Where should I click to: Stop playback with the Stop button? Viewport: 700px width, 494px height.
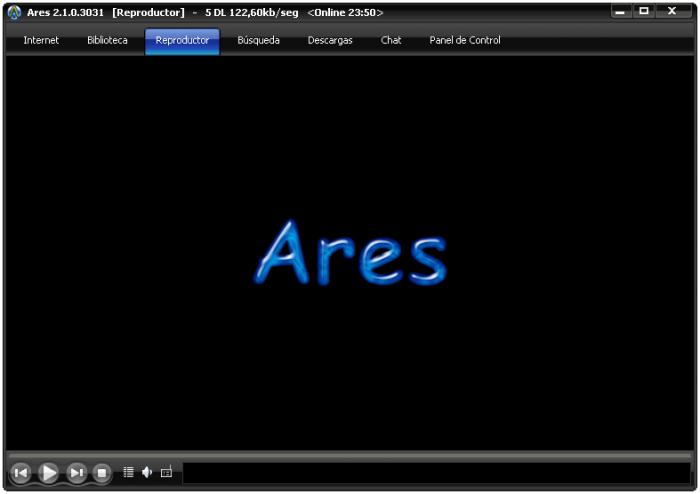(102, 472)
